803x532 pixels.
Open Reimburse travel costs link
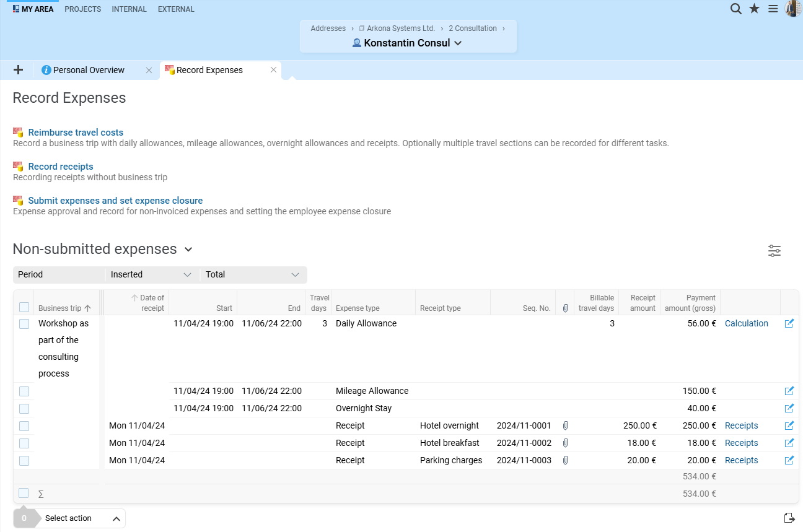point(76,133)
